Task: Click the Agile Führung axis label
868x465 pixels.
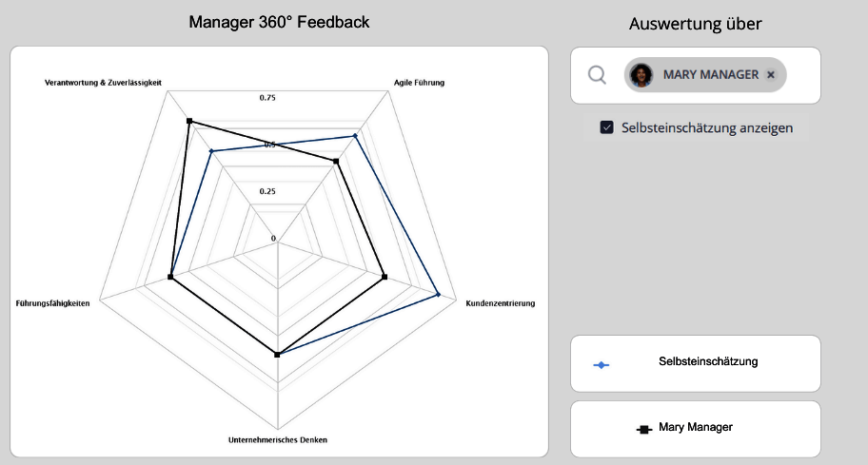Action: tap(419, 83)
